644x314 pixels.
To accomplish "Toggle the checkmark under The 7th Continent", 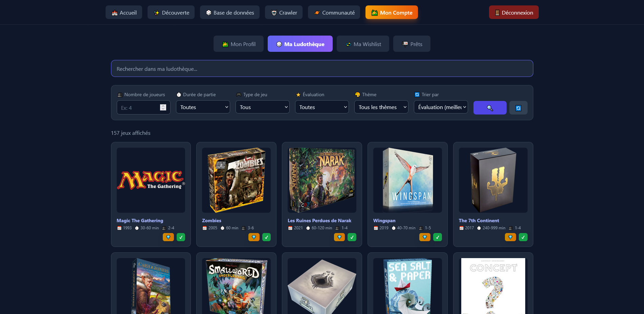I will click(x=523, y=237).
